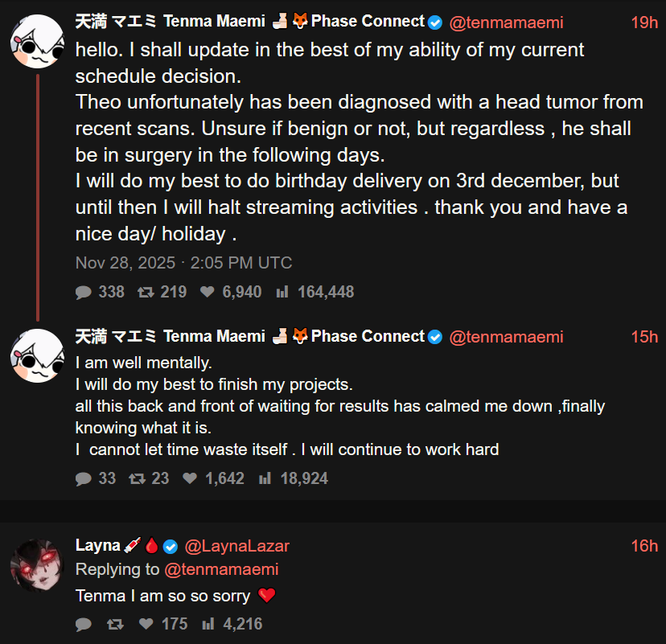The image size is (666, 644).
Task: Like the tweet with 1,642 likes
Action: tap(190, 478)
